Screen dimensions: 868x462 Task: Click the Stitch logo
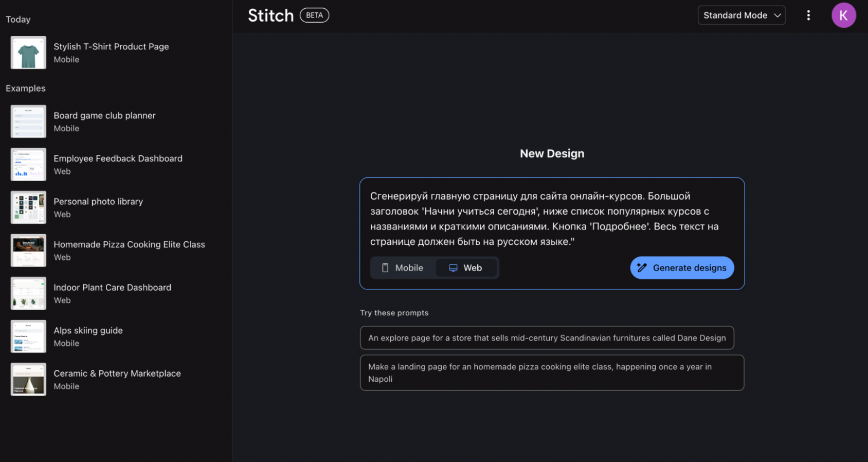point(270,15)
